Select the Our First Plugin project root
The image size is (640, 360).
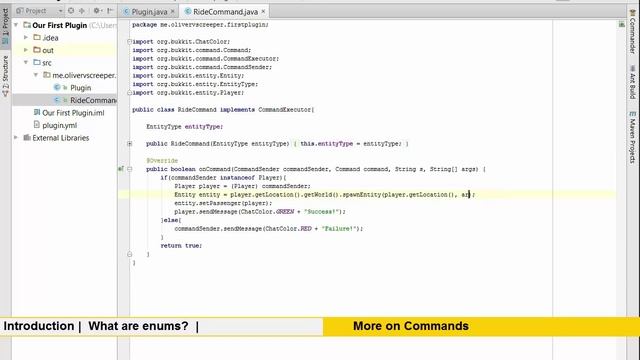(60, 25)
